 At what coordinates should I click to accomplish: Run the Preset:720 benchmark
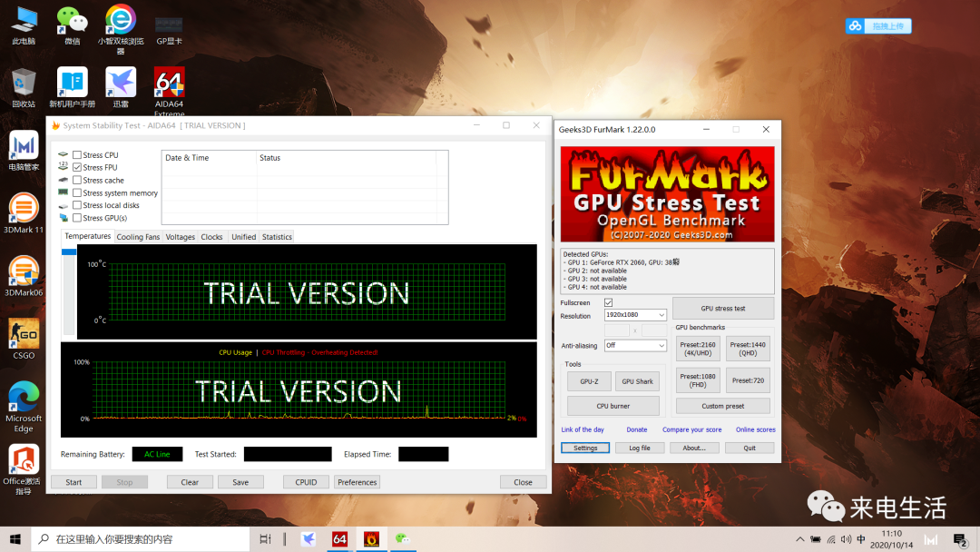pyautogui.click(x=748, y=380)
